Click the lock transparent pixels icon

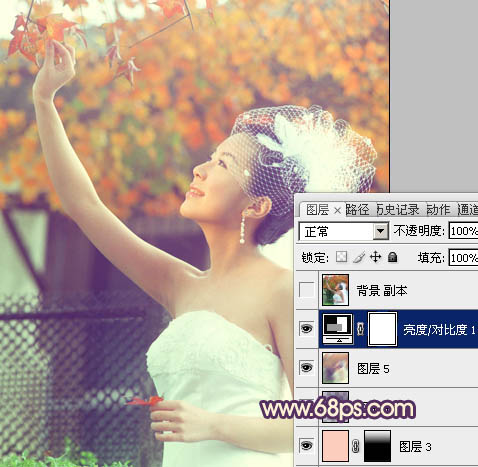(341, 257)
